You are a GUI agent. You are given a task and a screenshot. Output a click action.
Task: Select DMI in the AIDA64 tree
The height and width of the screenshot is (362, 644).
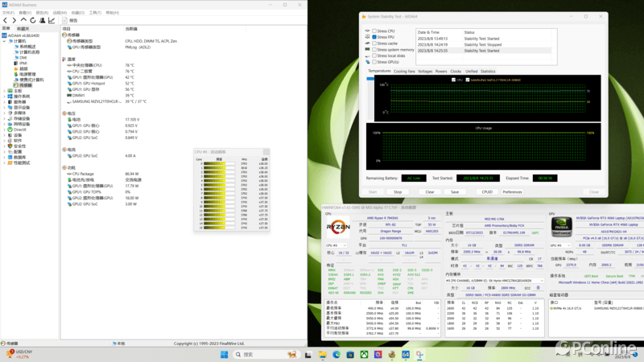23,58
